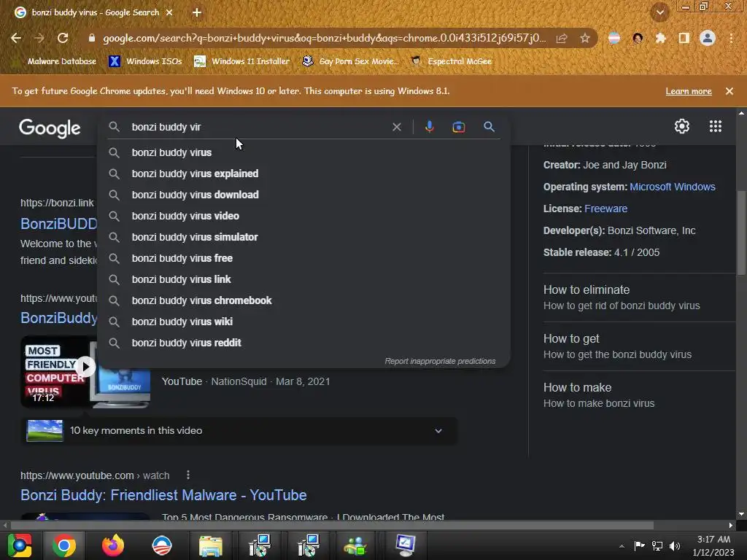
Task: Reload the current page
Action: (x=63, y=38)
